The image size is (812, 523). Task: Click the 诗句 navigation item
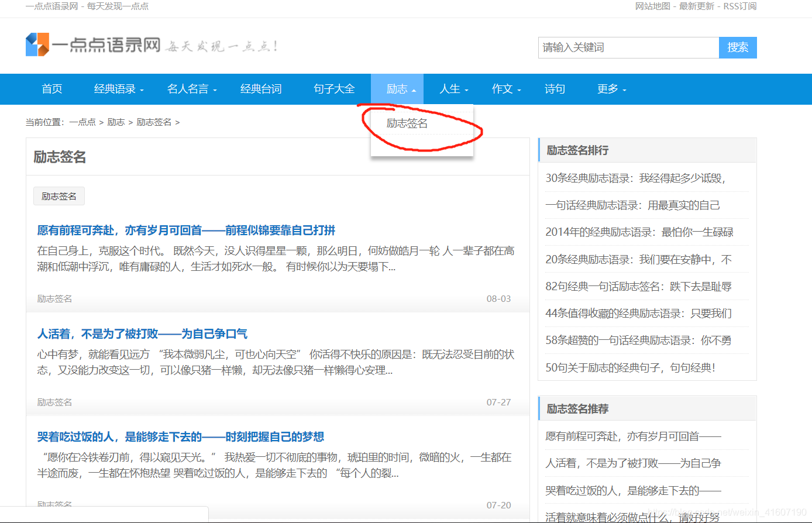[x=554, y=89]
